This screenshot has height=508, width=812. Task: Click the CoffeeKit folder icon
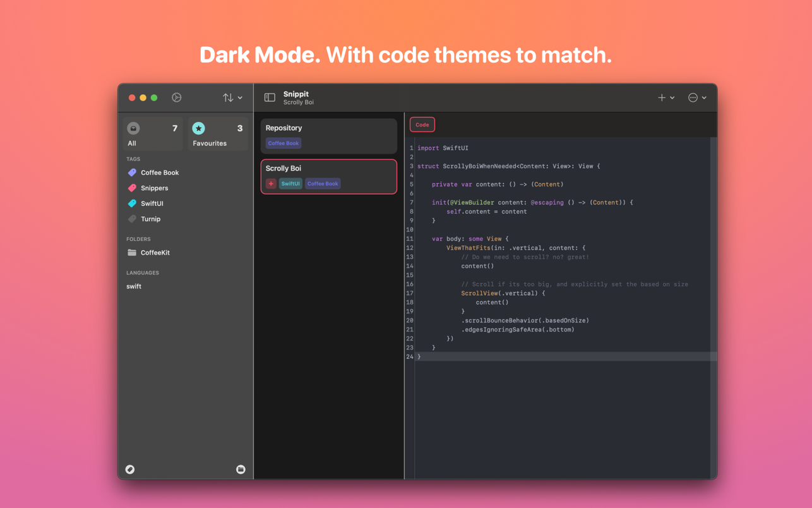[x=132, y=253]
